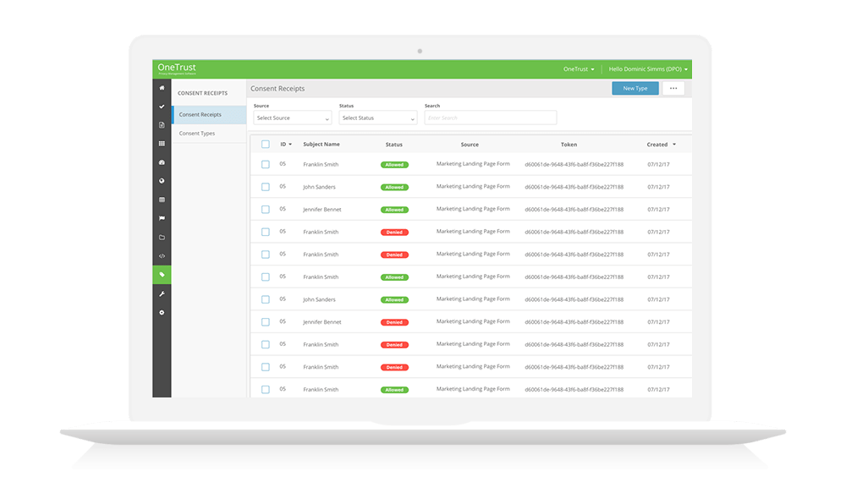The height and width of the screenshot is (504, 846).
Task: Tick the checkbox in the first table row
Action: pos(266,164)
